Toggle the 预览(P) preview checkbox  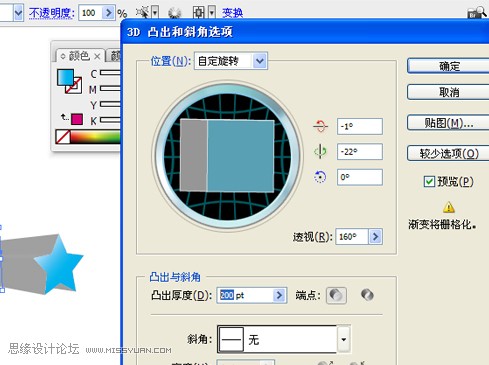click(429, 182)
